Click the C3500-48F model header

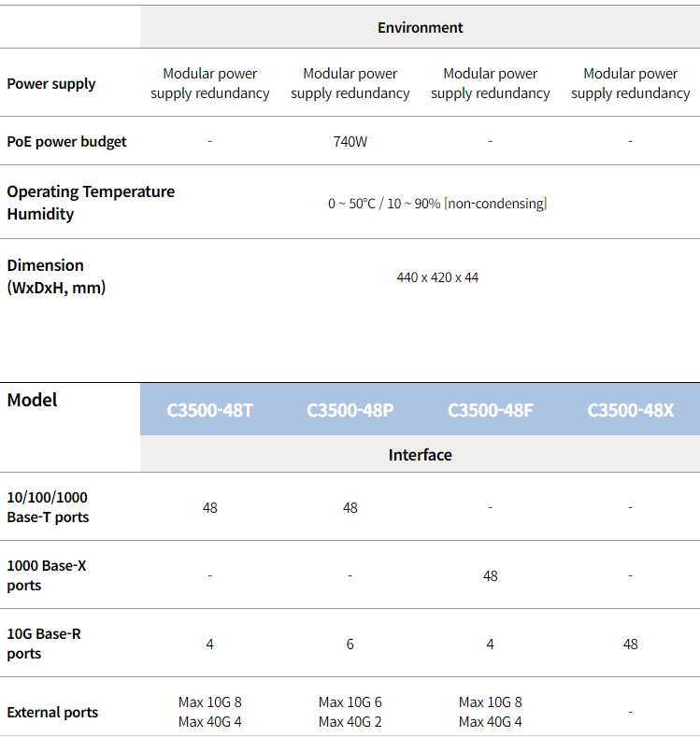click(x=490, y=410)
